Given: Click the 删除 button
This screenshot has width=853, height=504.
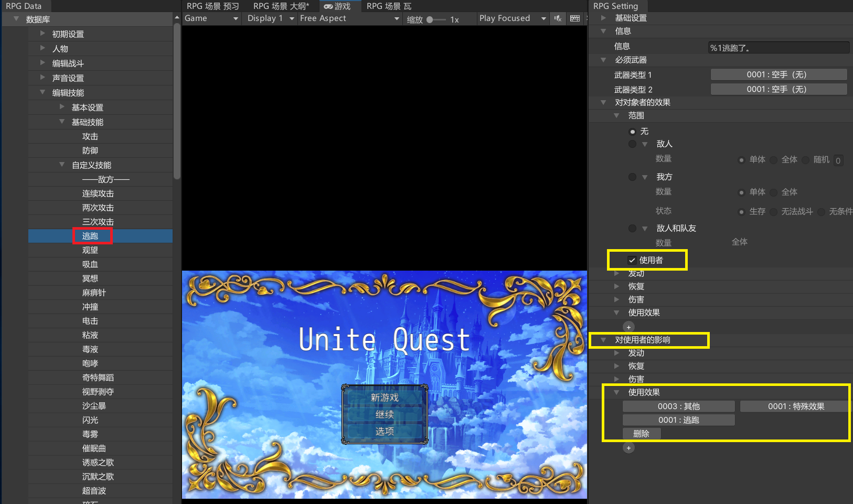Looking at the screenshot, I should click(641, 434).
